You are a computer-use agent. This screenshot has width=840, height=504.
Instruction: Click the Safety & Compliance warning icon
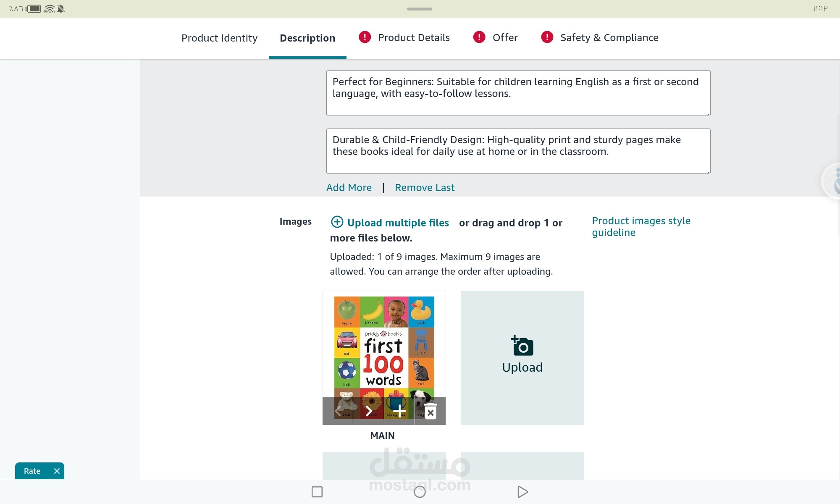(547, 37)
